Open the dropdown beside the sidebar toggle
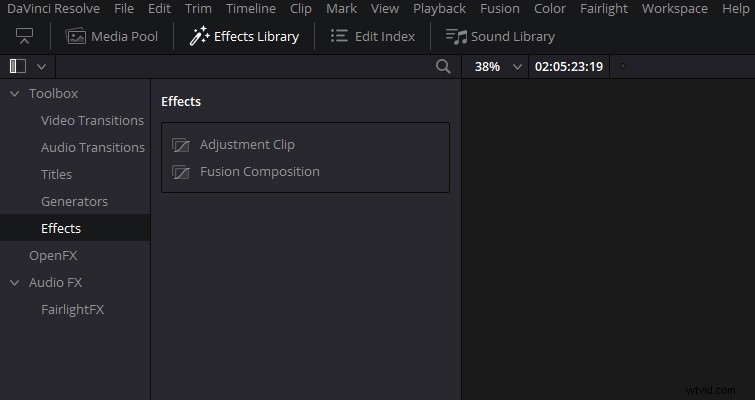Screen dimensions: 755x400 (41, 67)
